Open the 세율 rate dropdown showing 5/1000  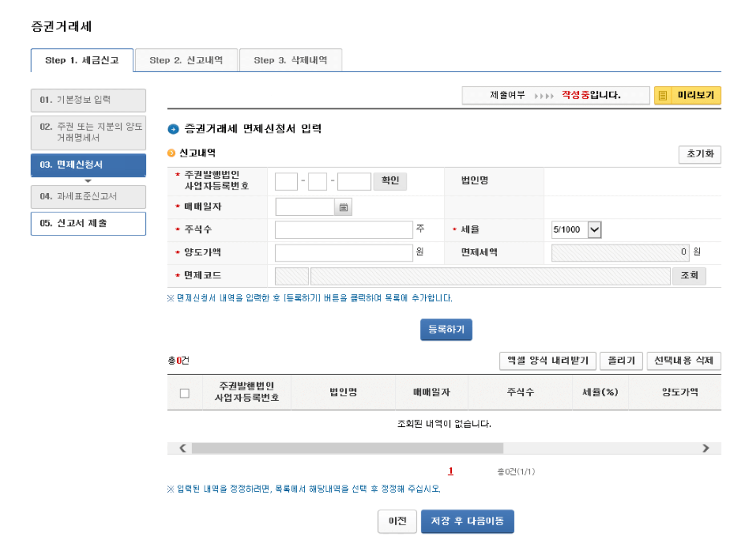pyautogui.click(x=575, y=230)
